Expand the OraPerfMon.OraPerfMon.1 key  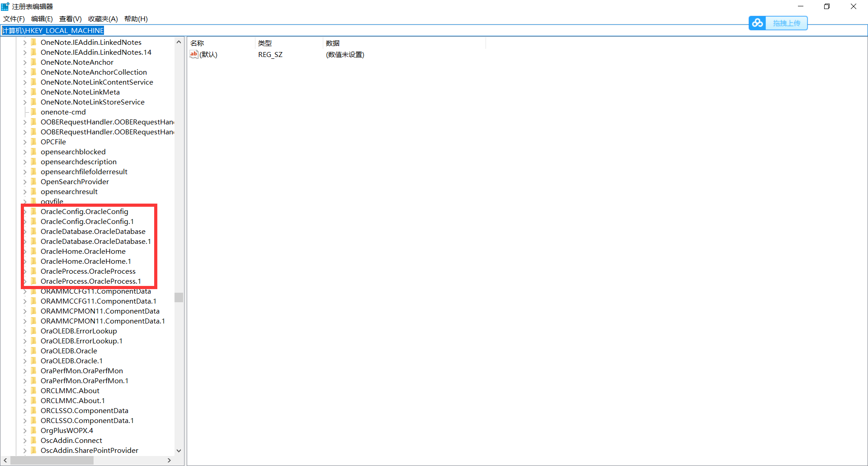point(25,381)
